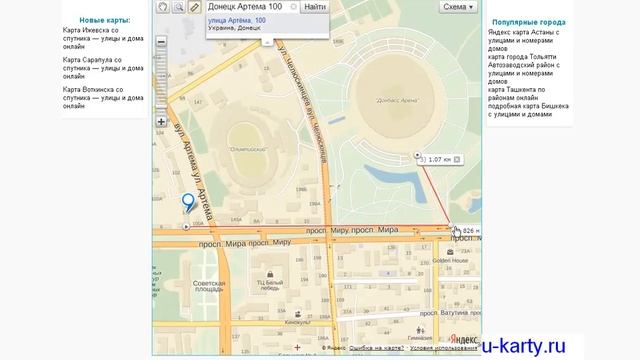
Task: Open link 'карта Ташкента по районам'
Action: (x=516, y=94)
